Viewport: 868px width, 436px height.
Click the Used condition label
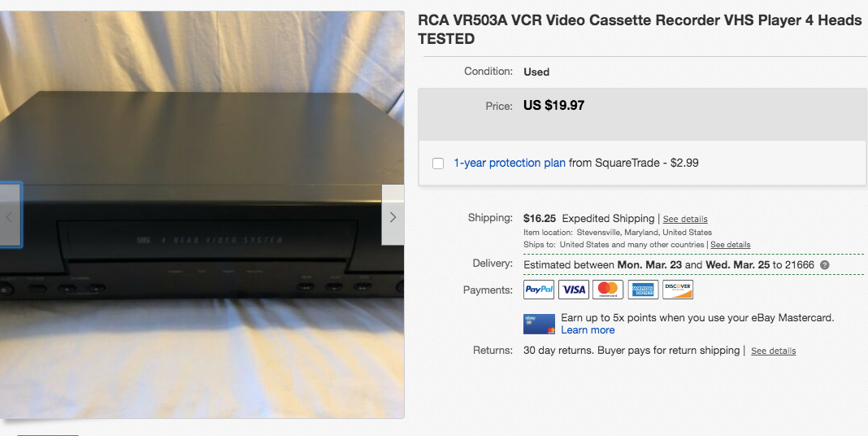536,72
